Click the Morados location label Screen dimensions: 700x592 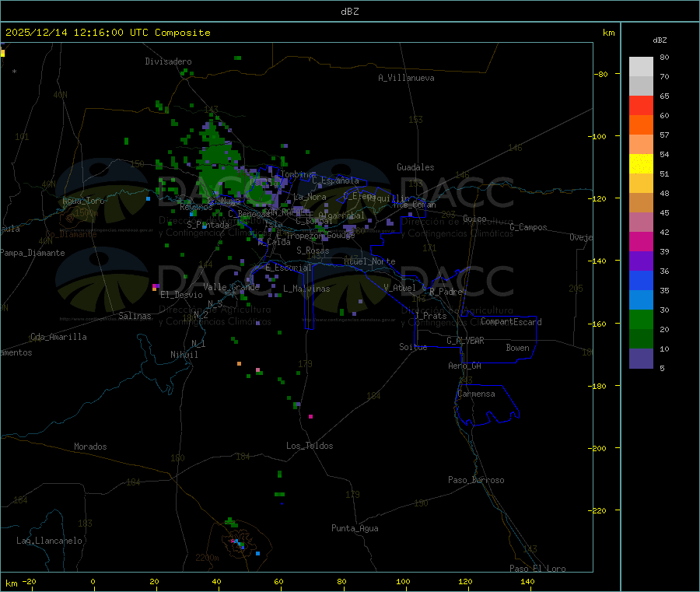90,447
